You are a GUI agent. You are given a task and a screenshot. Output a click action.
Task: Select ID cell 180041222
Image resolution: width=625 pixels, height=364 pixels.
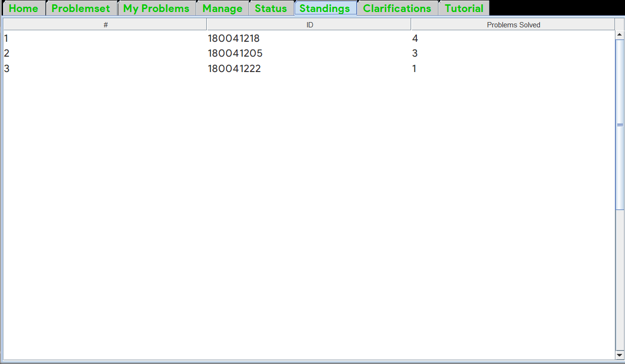pos(309,68)
